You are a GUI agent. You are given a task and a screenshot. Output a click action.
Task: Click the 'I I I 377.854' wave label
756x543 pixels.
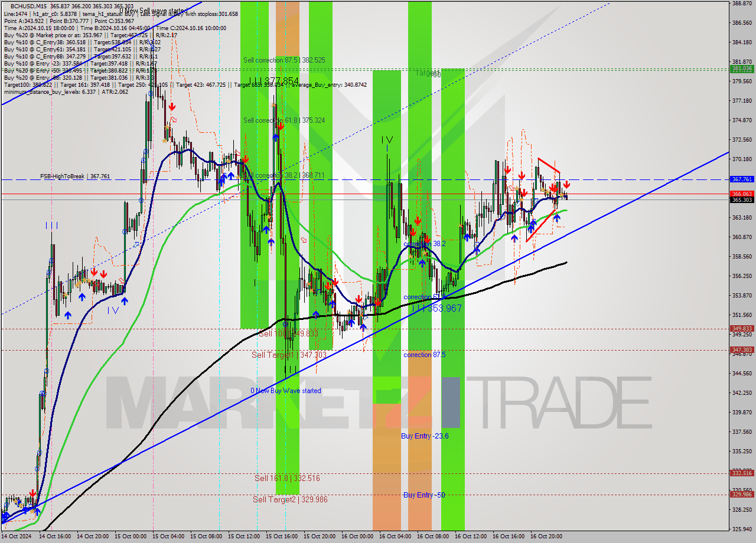pos(273,81)
